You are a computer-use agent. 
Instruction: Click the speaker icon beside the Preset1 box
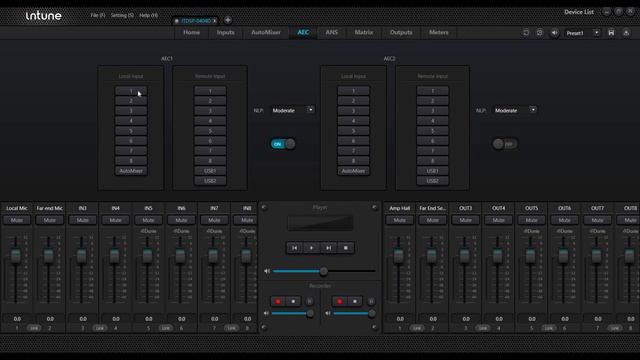pos(554,33)
